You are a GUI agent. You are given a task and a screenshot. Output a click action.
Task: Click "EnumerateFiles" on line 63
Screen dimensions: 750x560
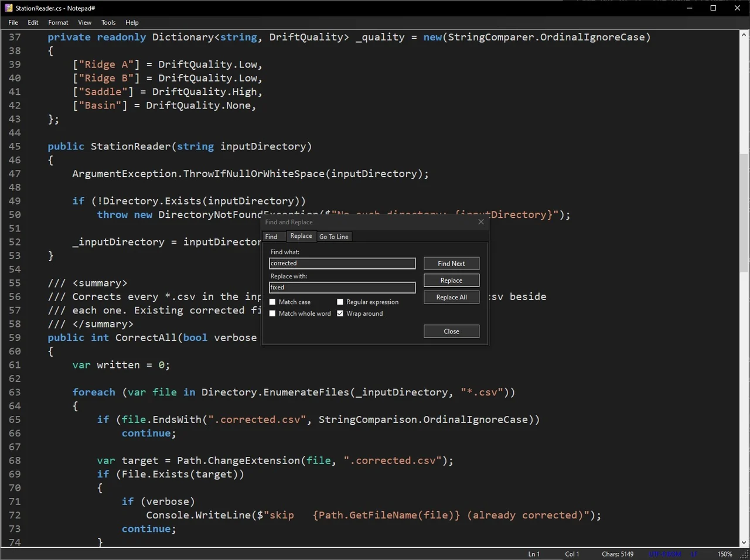coord(306,392)
